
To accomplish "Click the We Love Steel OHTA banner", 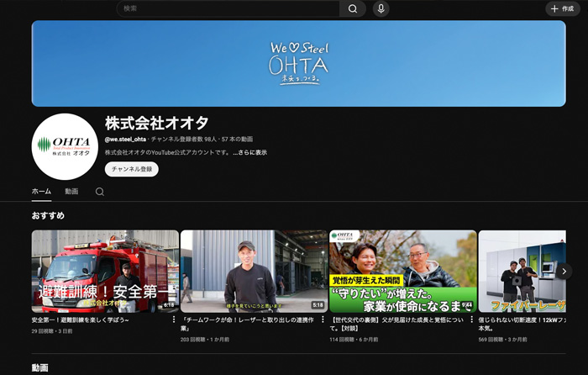I will [x=298, y=63].
